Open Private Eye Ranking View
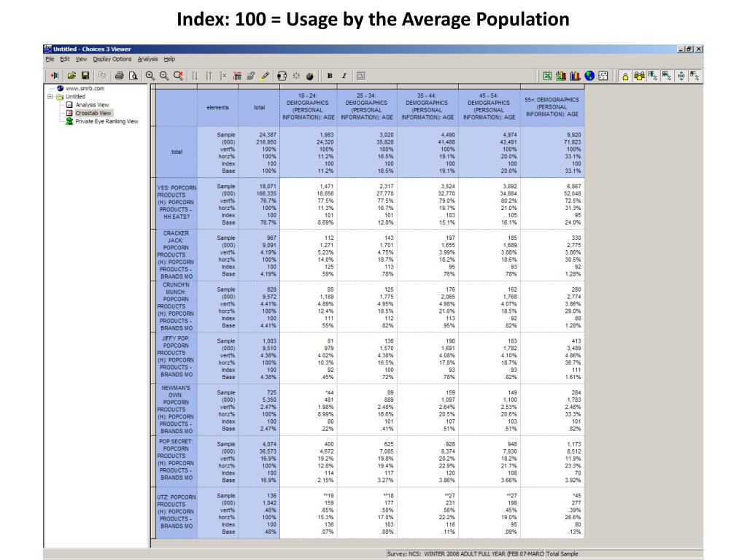747x560 pixels. click(x=107, y=122)
